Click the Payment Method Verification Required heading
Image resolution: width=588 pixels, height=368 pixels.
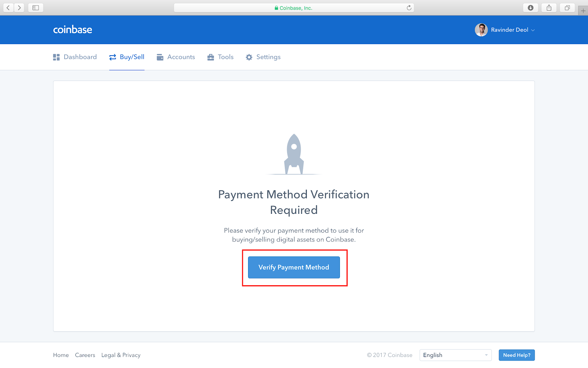[x=294, y=202]
